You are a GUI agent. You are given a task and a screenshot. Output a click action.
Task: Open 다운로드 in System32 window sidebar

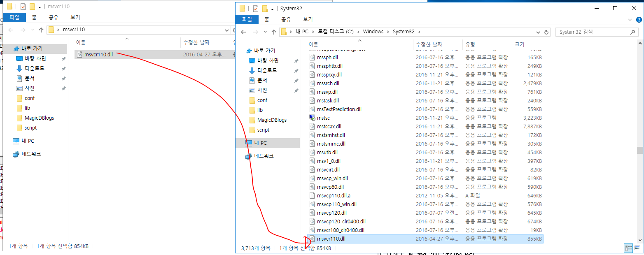267,70
